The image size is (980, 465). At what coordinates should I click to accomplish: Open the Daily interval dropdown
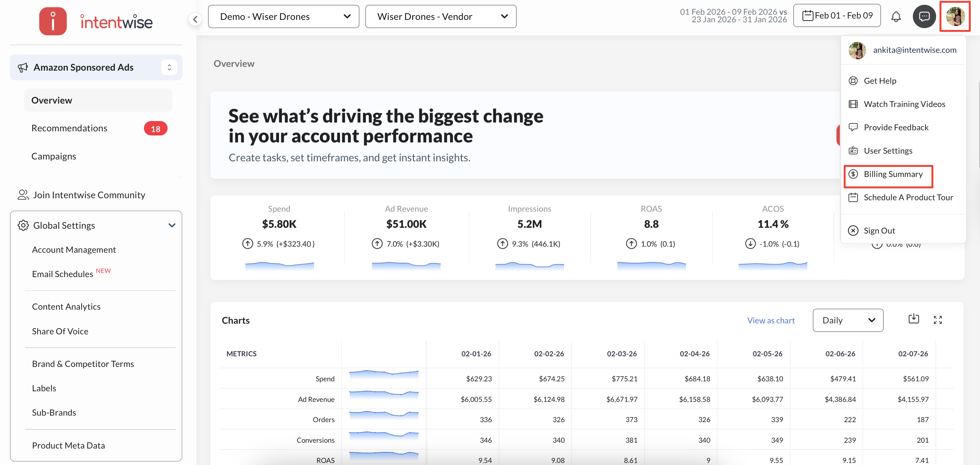pos(848,320)
